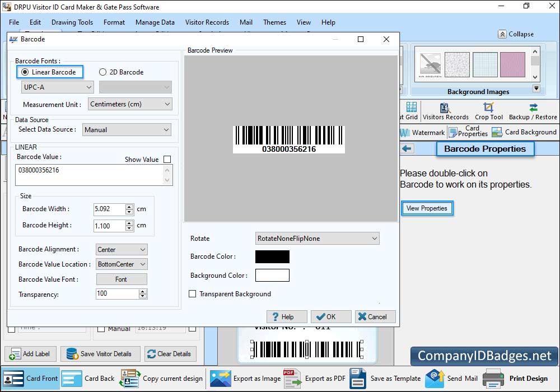The width and height of the screenshot is (560, 392).
Task: Save Visitor Details
Action: pyautogui.click(x=100, y=354)
